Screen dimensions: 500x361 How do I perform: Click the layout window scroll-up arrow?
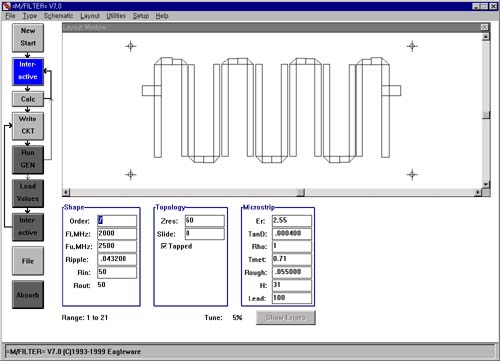pos(486,36)
